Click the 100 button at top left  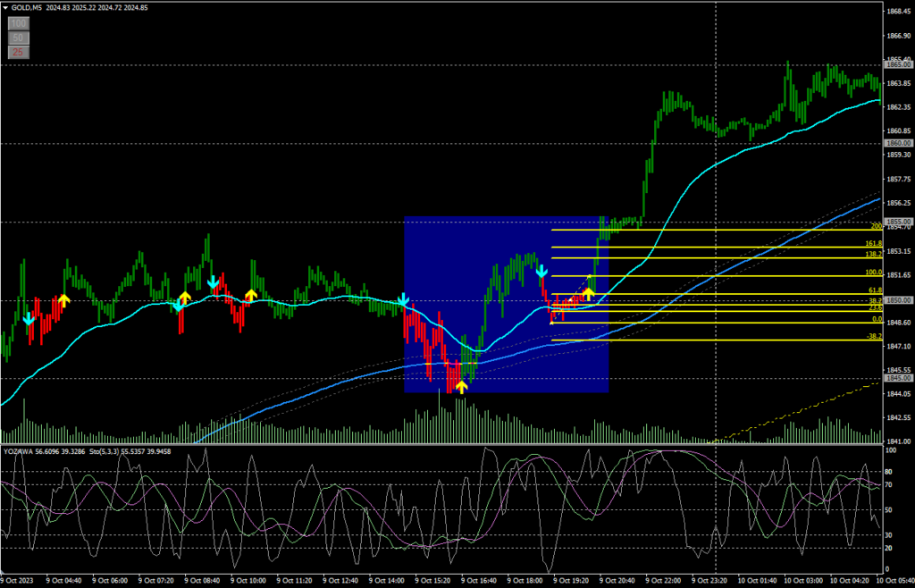pyautogui.click(x=17, y=23)
